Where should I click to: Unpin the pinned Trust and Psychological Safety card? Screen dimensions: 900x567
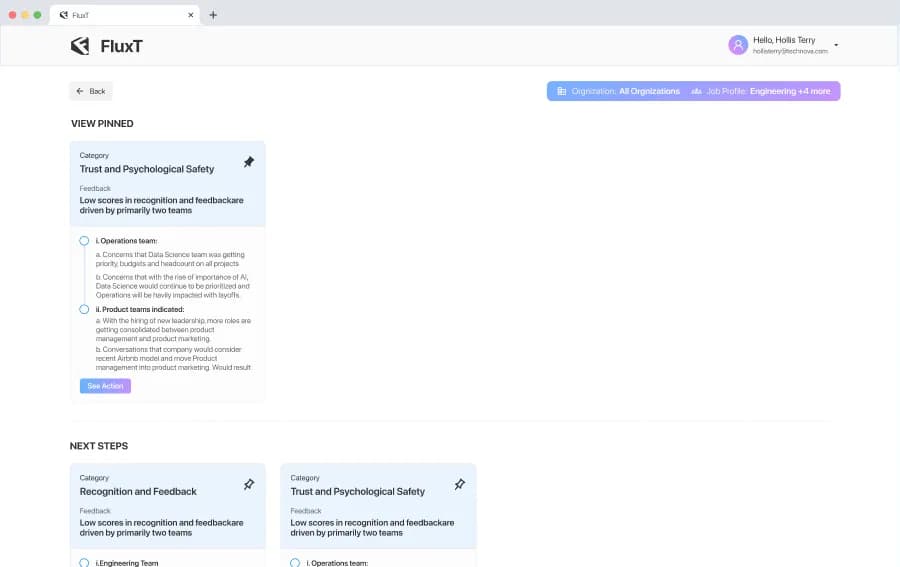249,162
